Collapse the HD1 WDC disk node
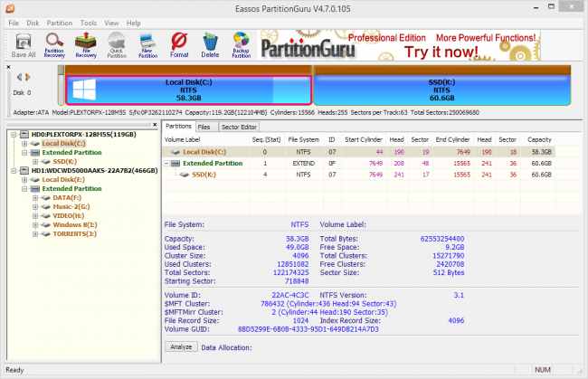The width and height of the screenshot is (588, 379). (14, 171)
